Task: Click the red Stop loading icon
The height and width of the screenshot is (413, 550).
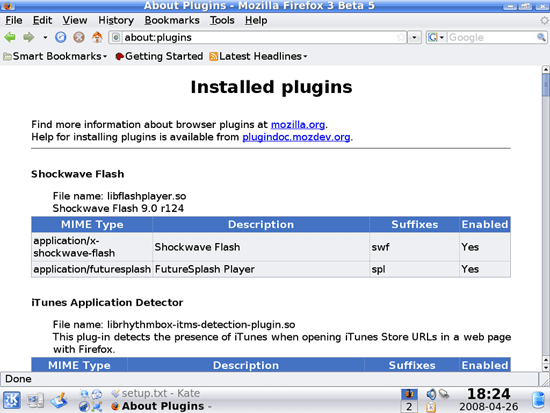Action: coord(79,37)
